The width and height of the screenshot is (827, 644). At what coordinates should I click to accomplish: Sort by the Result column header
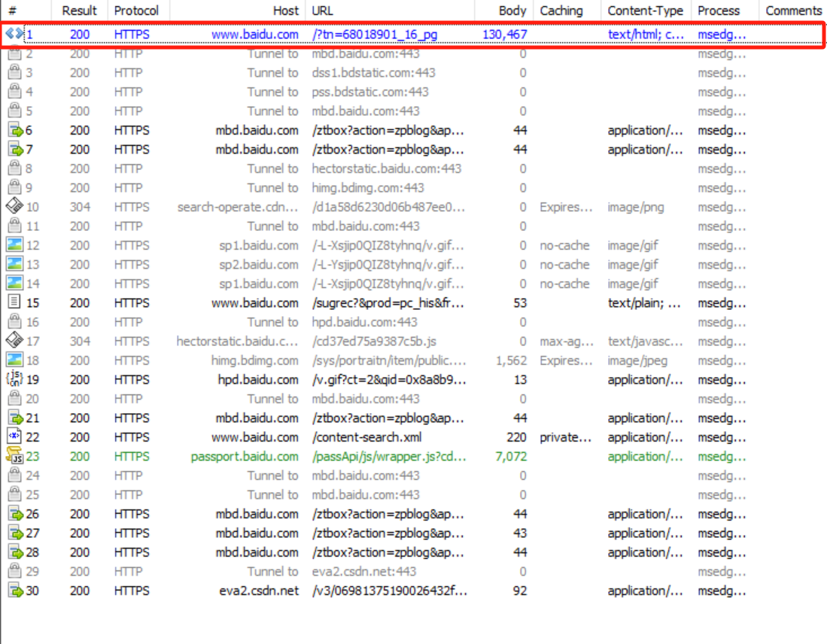pyautogui.click(x=79, y=11)
